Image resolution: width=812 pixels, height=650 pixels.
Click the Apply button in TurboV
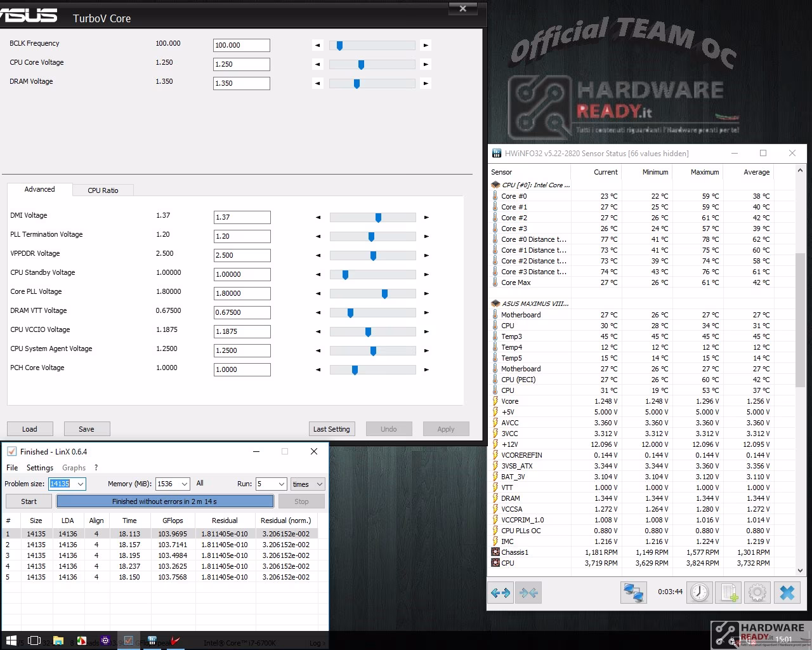point(446,429)
